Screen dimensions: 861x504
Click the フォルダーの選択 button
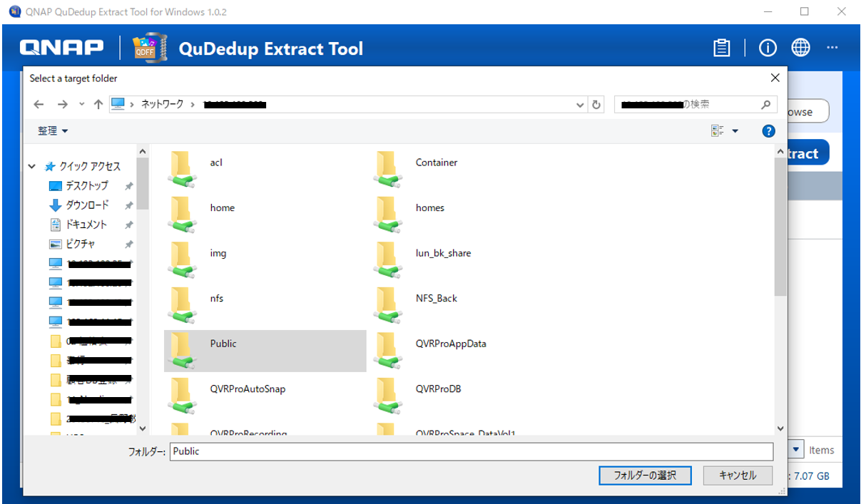[x=645, y=475]
